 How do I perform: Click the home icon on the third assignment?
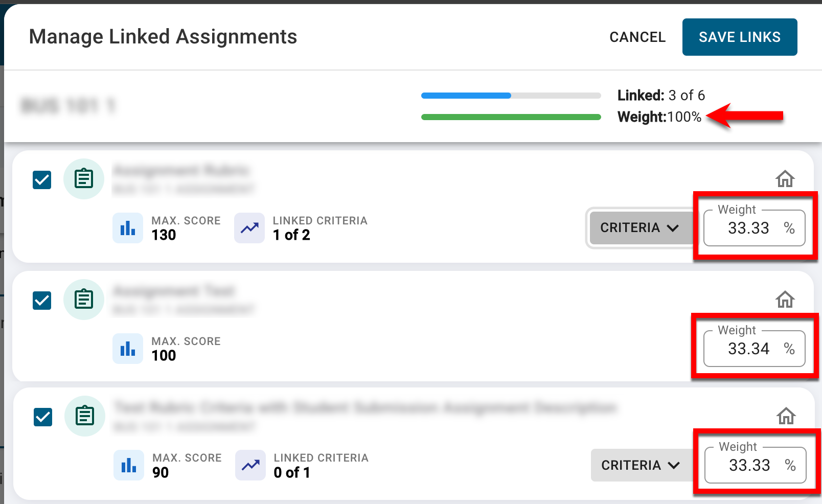[x=786, y=416]
